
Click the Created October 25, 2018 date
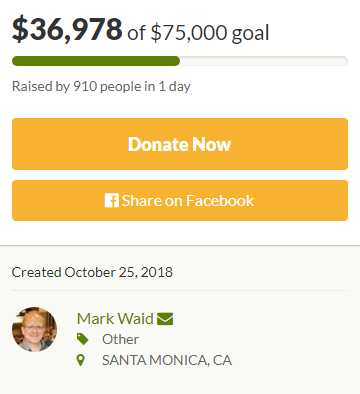coord(92,272)
